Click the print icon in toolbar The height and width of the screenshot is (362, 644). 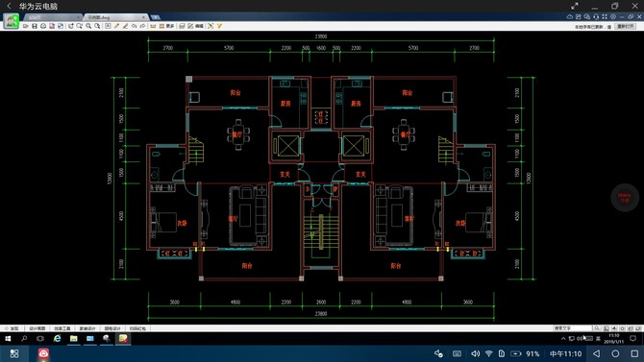tap(182, 26)
